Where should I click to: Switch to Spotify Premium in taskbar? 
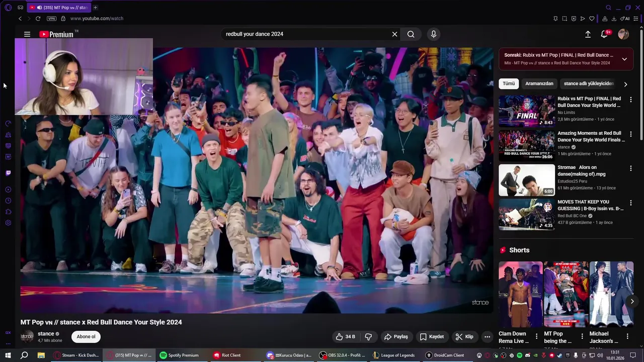point(179,355)
